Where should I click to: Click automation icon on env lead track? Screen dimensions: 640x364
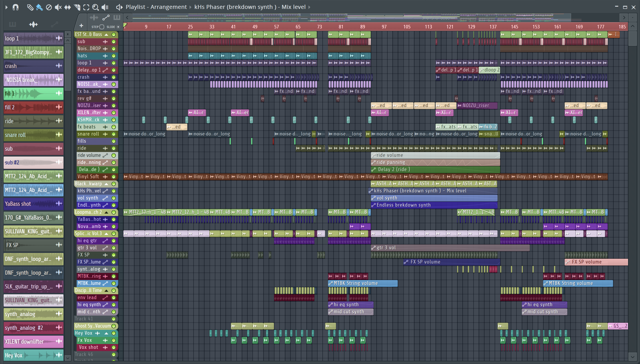click(x=105, y=298)
